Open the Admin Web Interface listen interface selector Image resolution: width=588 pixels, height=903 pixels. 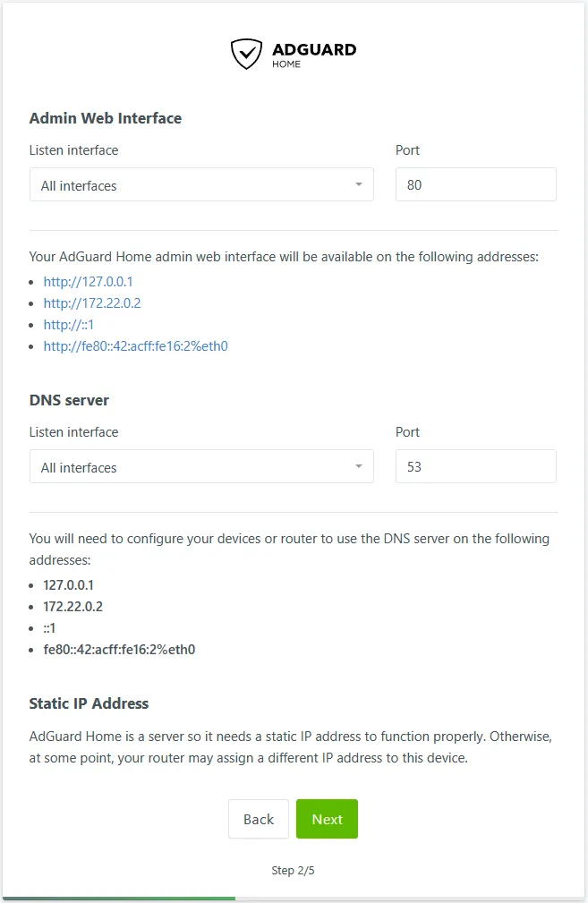201,185
